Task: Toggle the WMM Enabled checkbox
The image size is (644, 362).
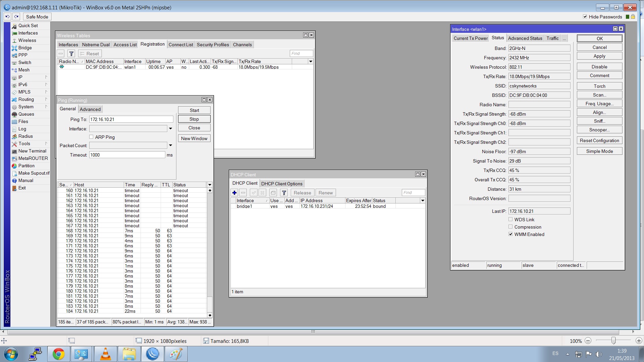Action: point(511,234)
